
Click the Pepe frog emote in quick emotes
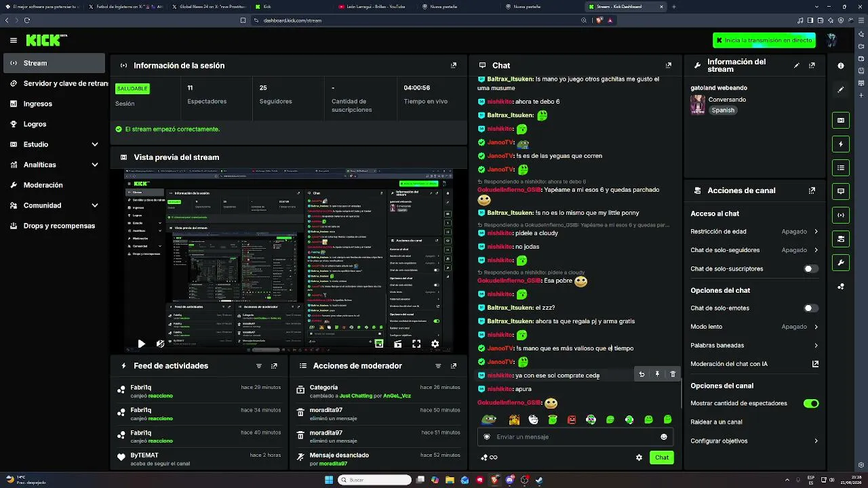tap(488, 420)
